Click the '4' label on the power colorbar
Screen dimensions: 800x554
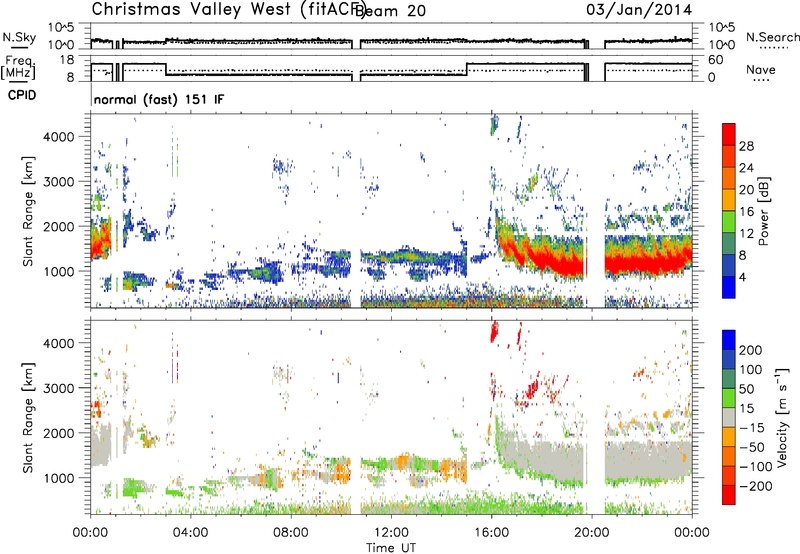pyautogui.click(x=742, y=277)
